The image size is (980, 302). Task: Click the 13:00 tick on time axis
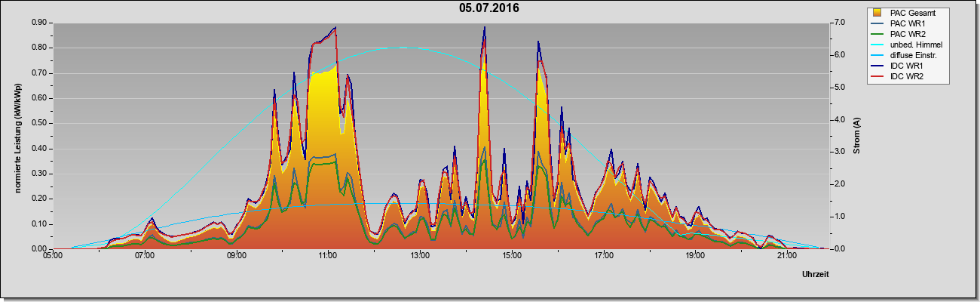click(420, 256)
